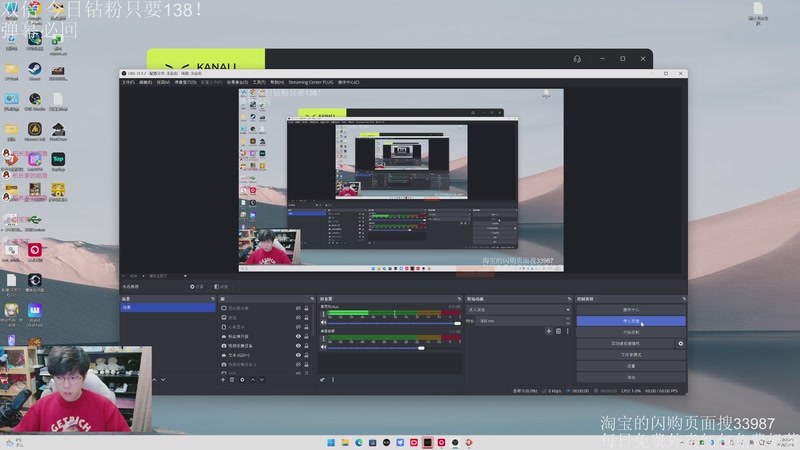Open Mic/Aux three-dot options menu
The height and width of the screenshot is (450, 800).
pos(323,313)
